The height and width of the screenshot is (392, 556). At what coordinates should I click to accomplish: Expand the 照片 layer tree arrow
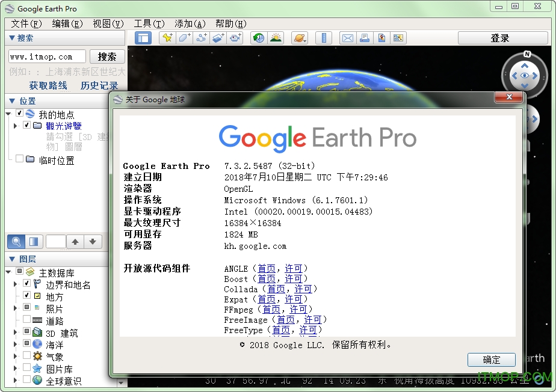(x=15, y=308)
